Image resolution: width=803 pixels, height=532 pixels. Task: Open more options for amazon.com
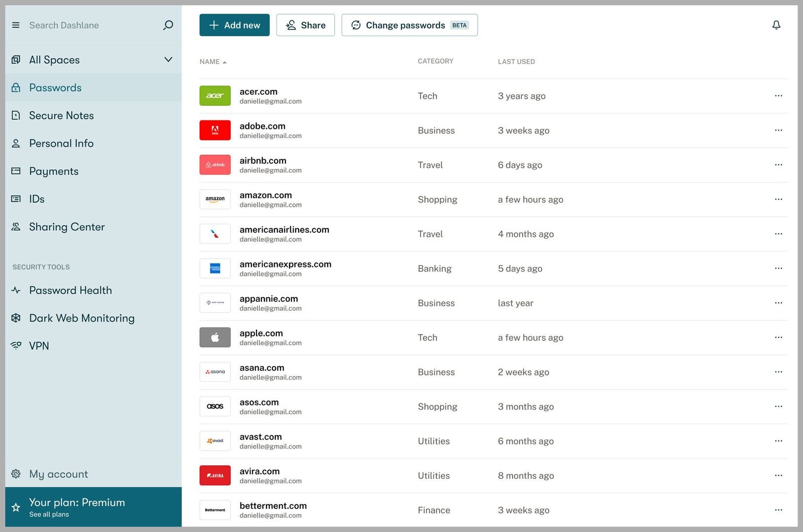[x=778, y=199]
